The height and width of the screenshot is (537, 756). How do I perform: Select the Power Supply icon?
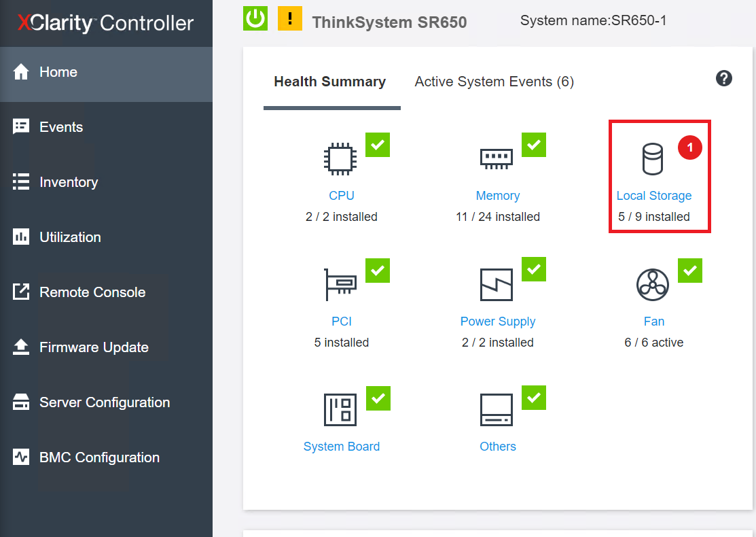[497, 284]
